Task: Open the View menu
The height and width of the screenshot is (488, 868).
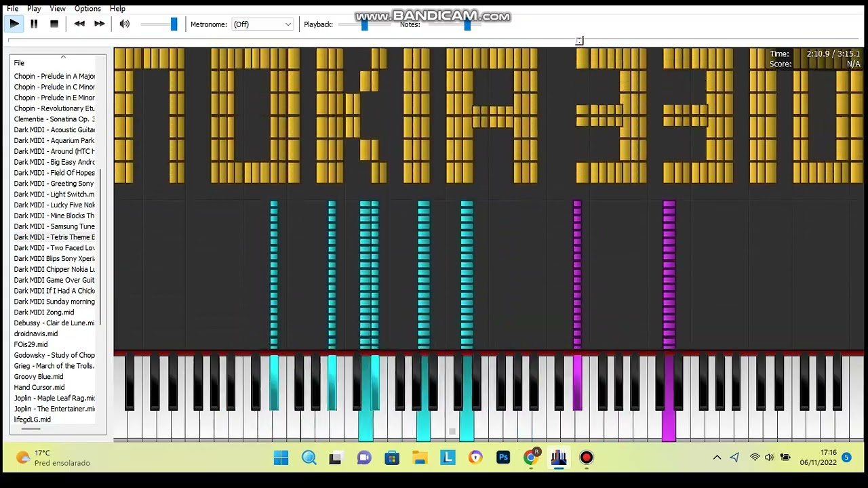Action: 58,8
